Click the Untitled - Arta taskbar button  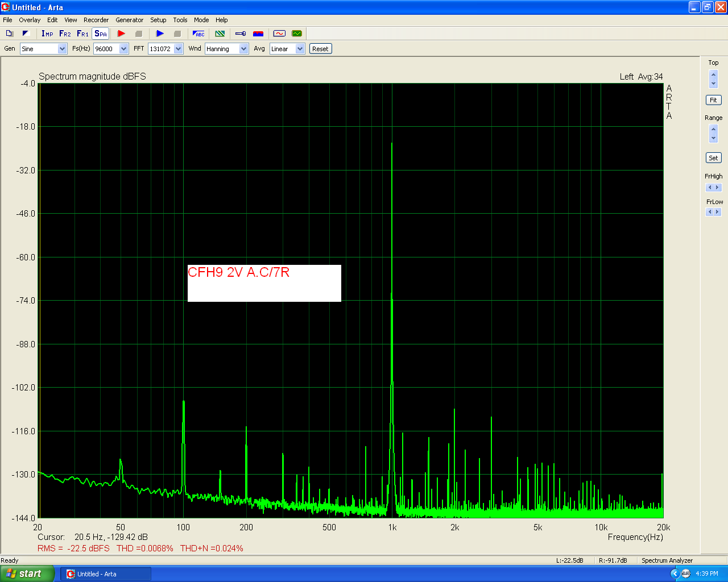(x=106, y=574)
